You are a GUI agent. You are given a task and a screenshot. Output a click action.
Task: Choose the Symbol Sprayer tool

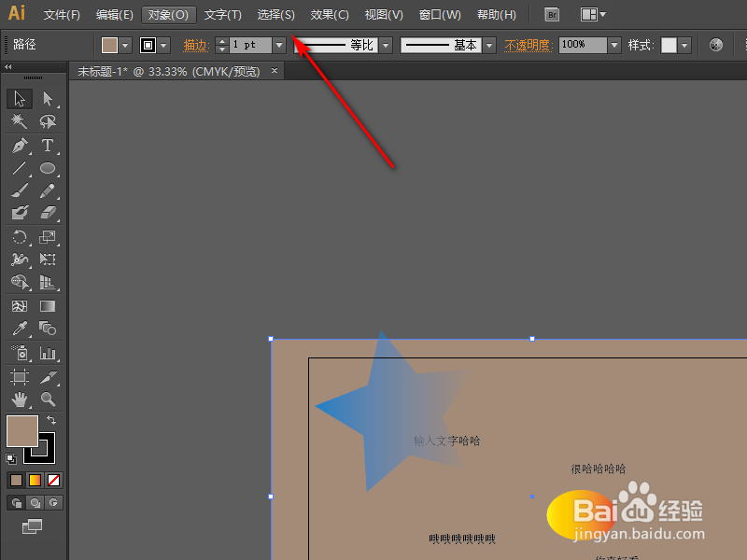click(20, 353)
